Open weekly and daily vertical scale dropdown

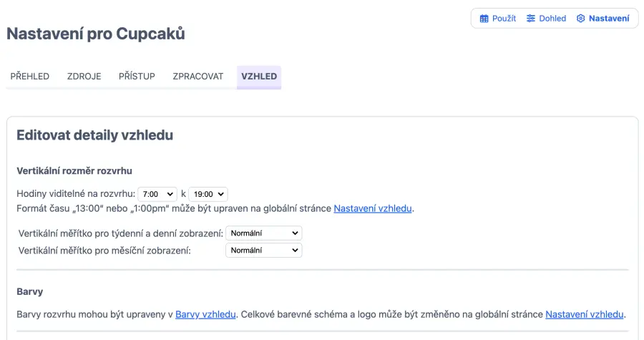[263, 233]
